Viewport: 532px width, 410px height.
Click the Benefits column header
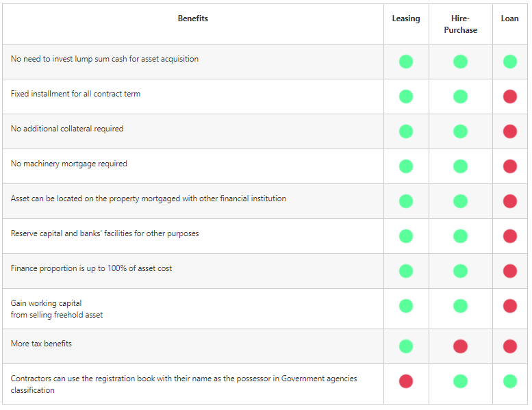pyautogui.click(x=192, y=18)
